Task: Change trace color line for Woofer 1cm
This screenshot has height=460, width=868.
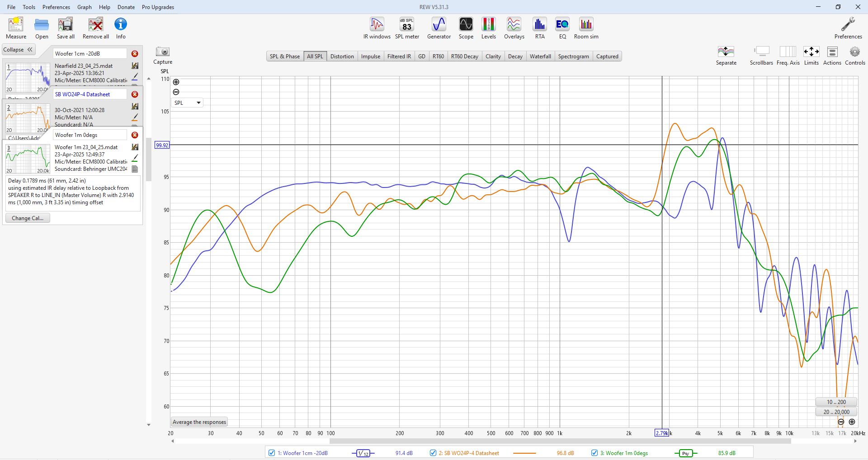Action: pyautogui.click(x=135, y=77)
